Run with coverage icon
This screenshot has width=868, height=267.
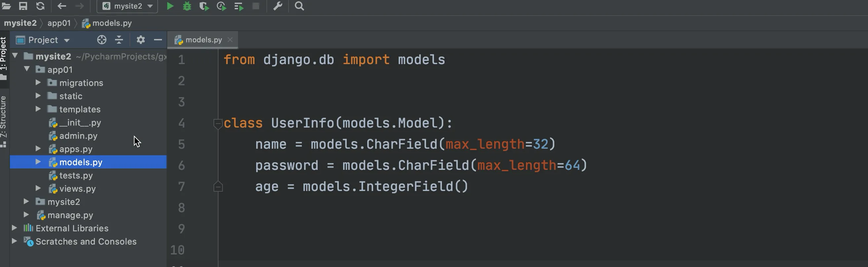pyautogui.click(x=204, y=6)
